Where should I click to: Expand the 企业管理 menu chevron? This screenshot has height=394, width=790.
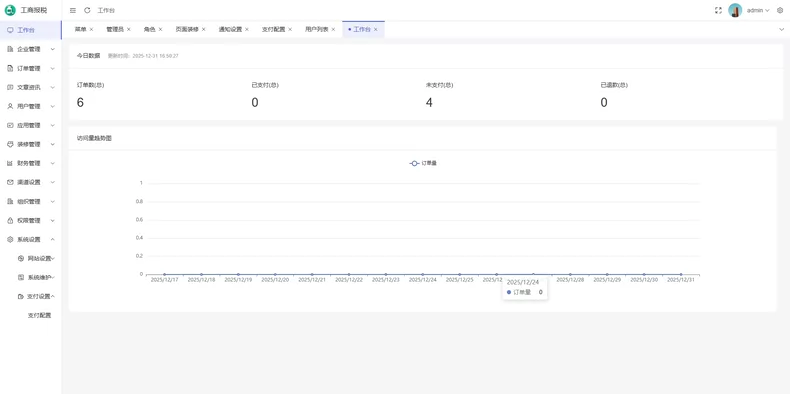[52, 49]
